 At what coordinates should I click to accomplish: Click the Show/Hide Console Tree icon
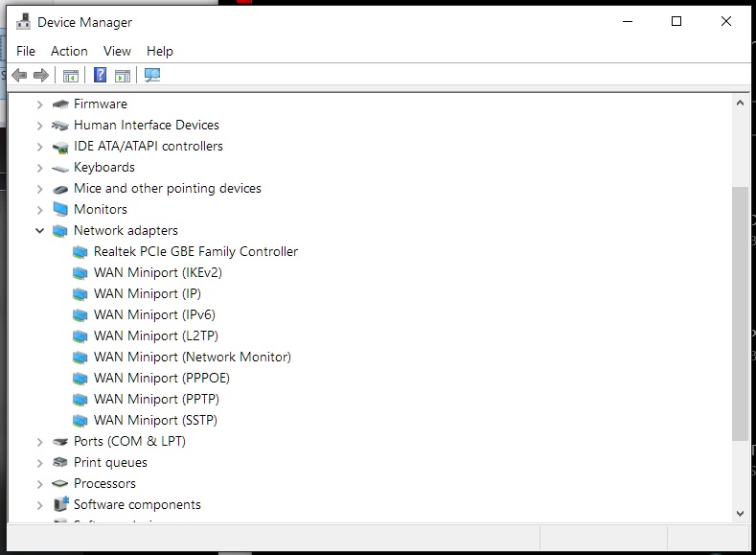click(71, 76)
